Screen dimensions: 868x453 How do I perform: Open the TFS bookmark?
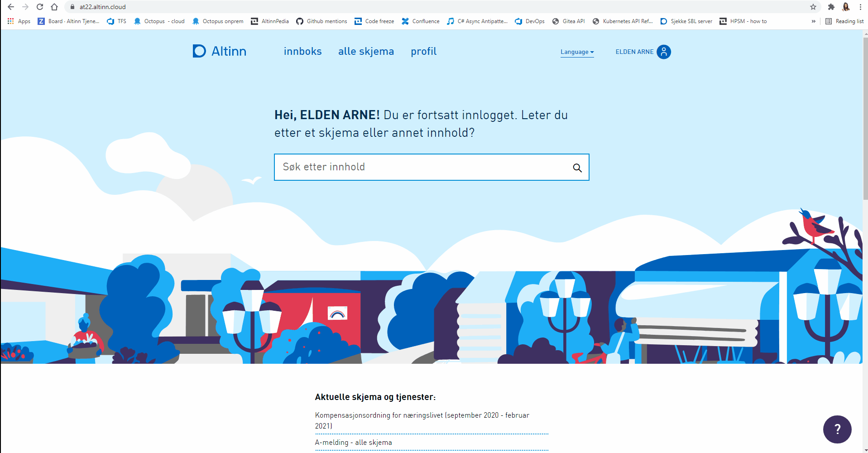pos(117,21)
